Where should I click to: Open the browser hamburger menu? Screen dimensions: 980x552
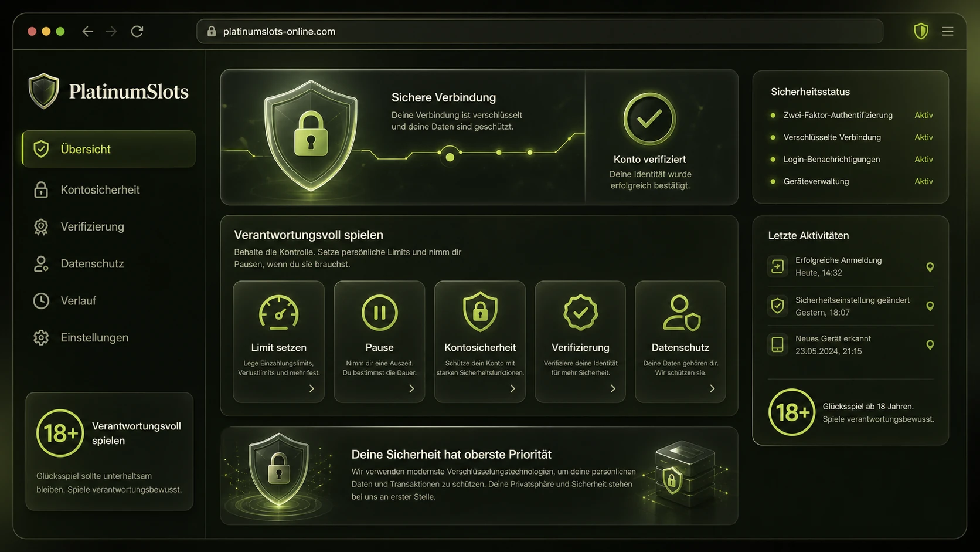pyautogui.click(x=948, y=31)
